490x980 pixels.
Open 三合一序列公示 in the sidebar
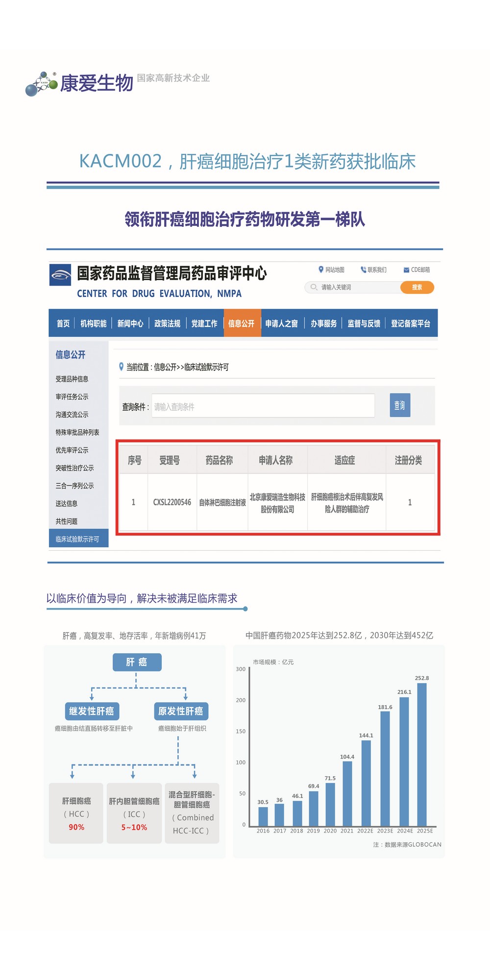coord(74,486)
